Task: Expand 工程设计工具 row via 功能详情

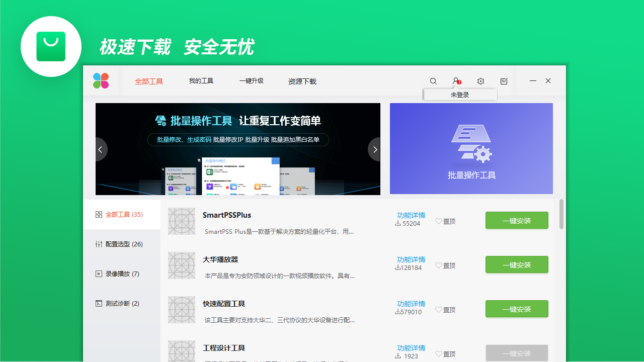Action: coord(410,347)
